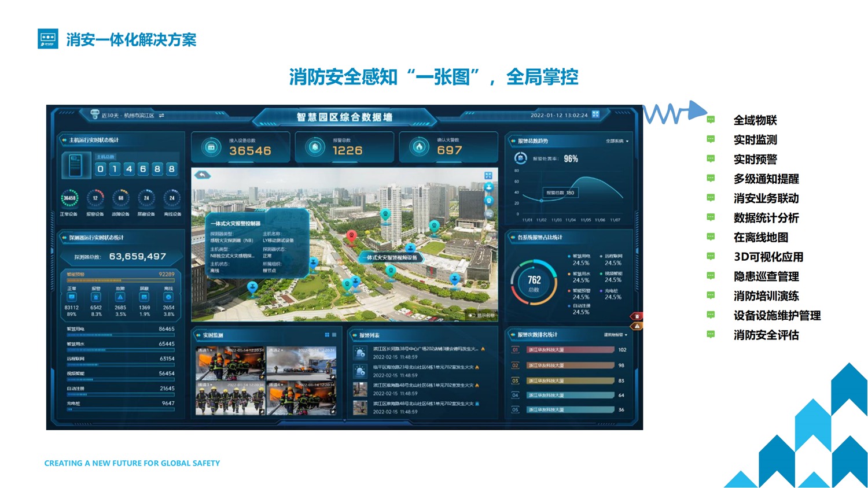Viewport: 868px width, 488px height.
Task: Toggle the 显示名称 switch on the map
Action: (x=472, y=315)
